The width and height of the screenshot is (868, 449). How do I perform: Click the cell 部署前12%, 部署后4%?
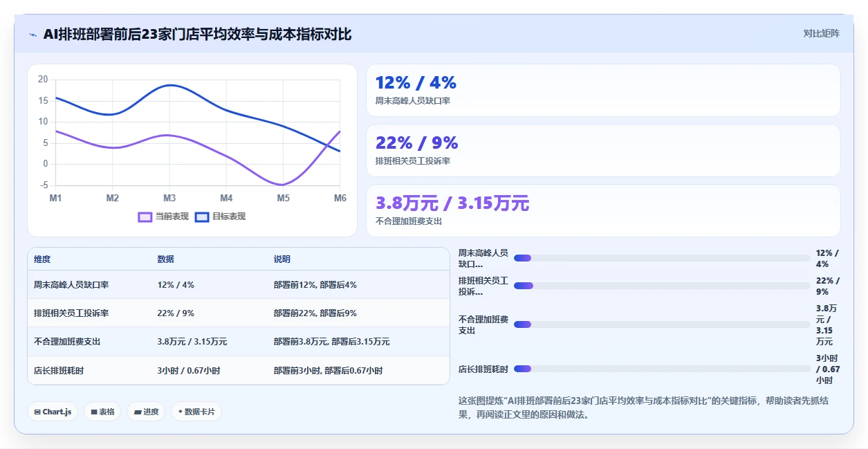(x=315, y=285)
